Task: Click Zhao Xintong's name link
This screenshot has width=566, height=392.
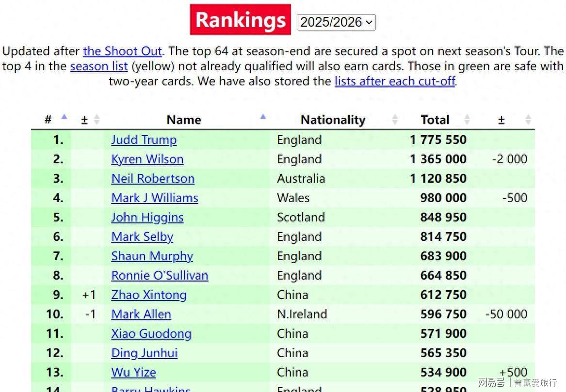Action: point(148,295)
